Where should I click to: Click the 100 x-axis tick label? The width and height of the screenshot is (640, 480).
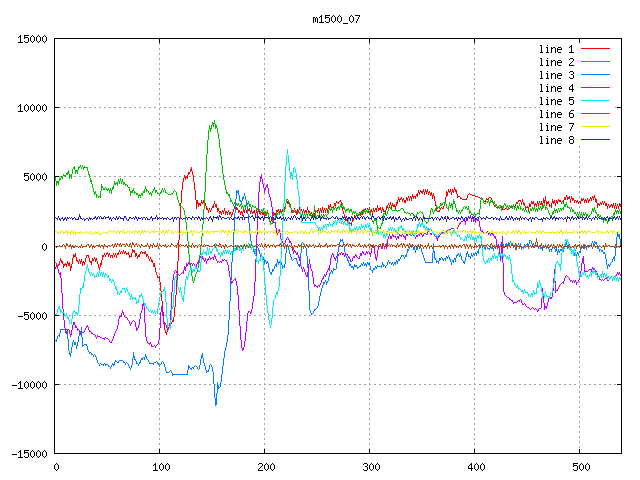click(160, 467)
